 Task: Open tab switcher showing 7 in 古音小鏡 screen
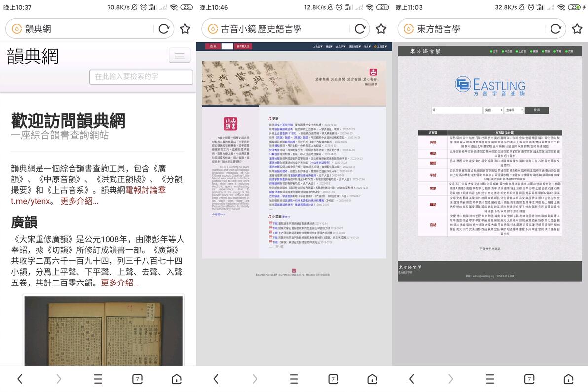pyautogui.click(x=333, y=379)
